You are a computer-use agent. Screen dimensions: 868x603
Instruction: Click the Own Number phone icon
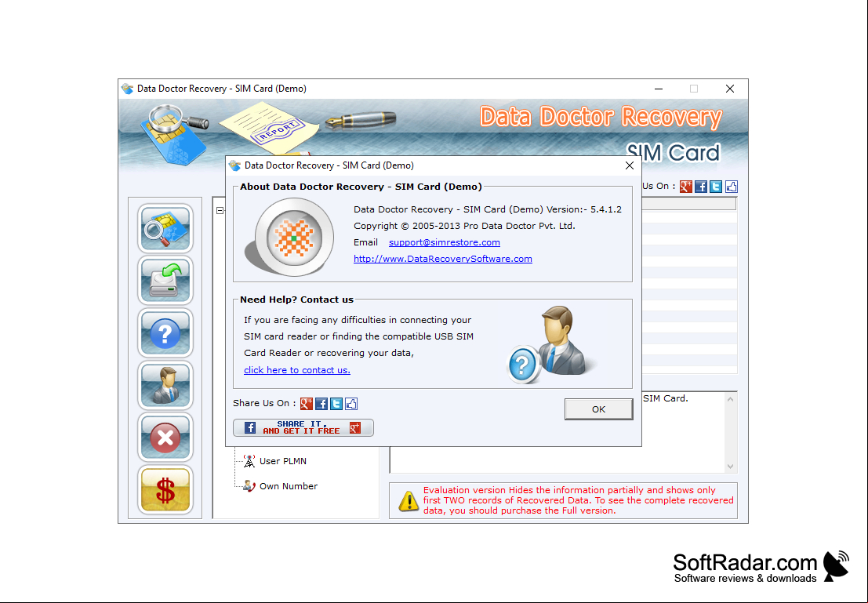[x=249, y=486]
